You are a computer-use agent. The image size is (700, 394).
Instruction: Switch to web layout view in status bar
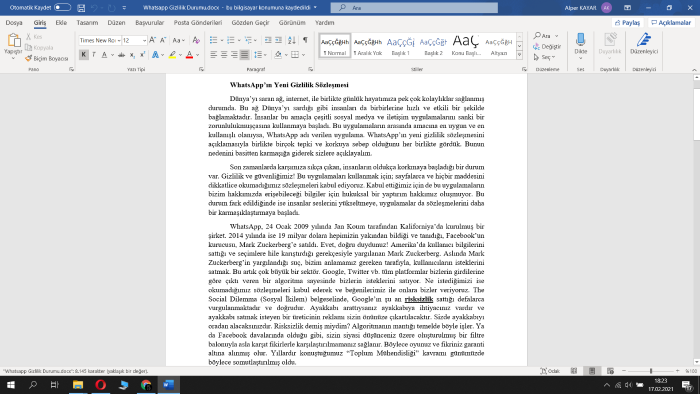pyautogui.click(x=610, y=371)
